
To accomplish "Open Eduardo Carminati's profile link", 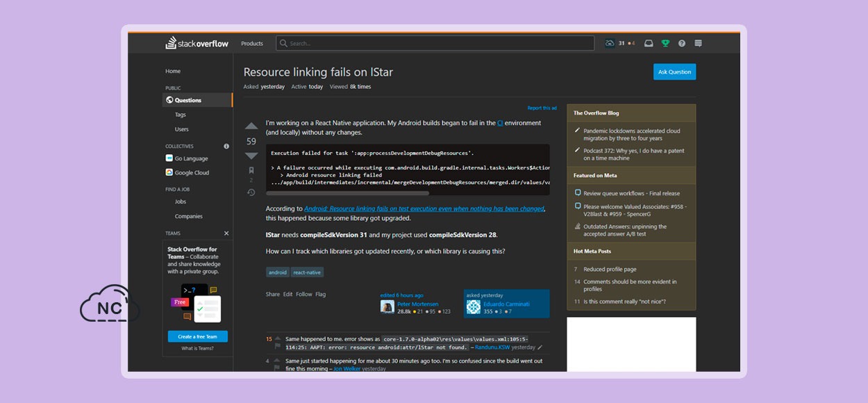I will coord(507,304).
